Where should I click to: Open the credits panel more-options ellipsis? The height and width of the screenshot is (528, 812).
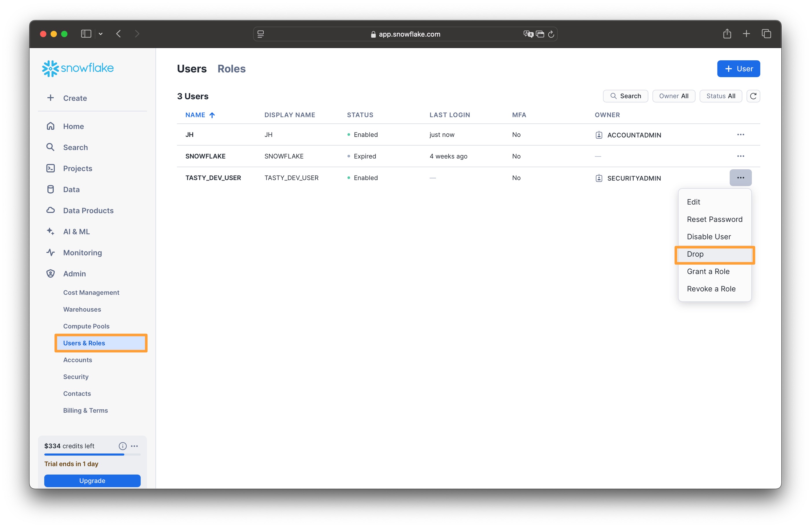point(135,446)
